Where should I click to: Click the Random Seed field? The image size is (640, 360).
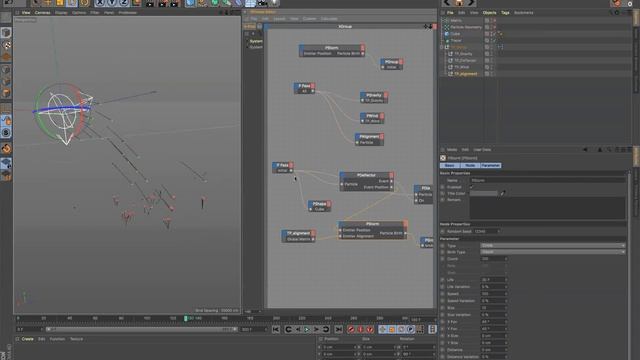point(486,231)
